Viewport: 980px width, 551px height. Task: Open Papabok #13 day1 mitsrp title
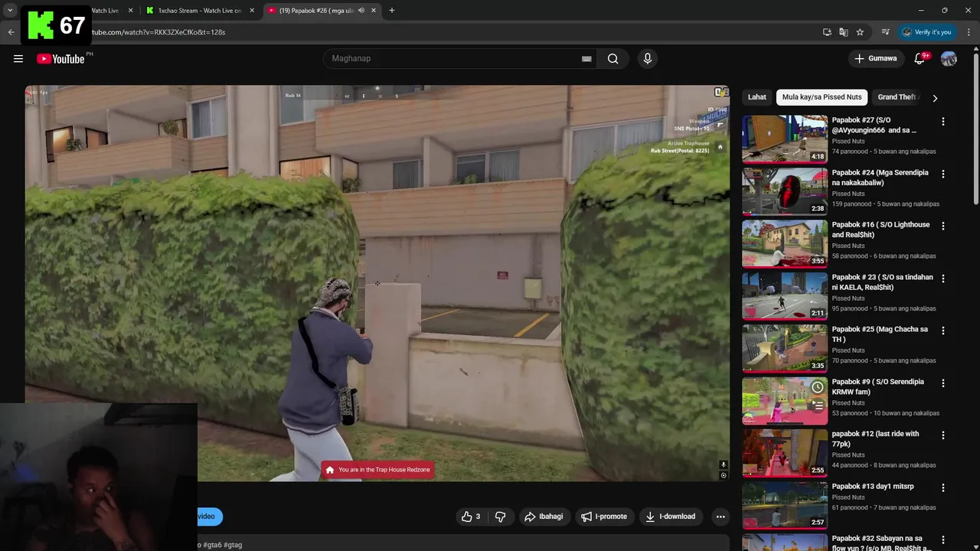pos(872,486)
